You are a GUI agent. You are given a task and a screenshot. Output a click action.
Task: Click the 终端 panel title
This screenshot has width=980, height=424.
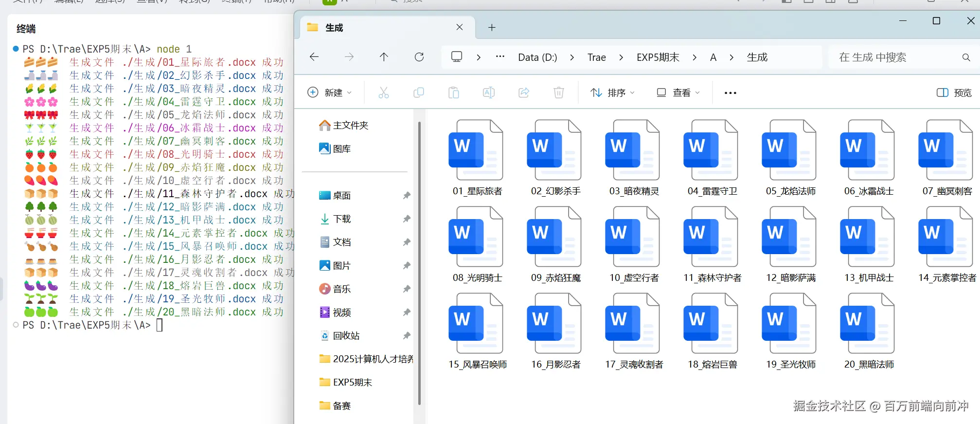pos(26,29)
